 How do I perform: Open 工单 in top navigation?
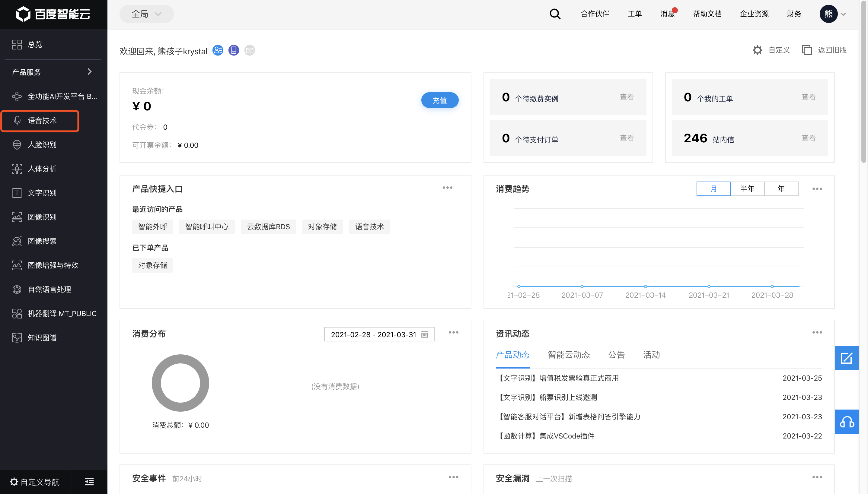(x=634, y=14)
